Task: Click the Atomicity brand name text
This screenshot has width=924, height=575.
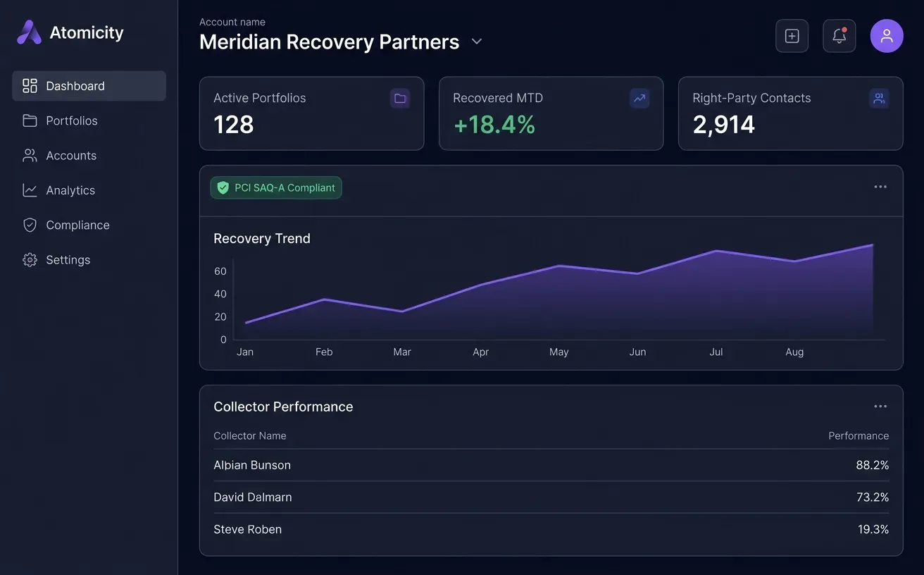Action: tap(87, 32)
